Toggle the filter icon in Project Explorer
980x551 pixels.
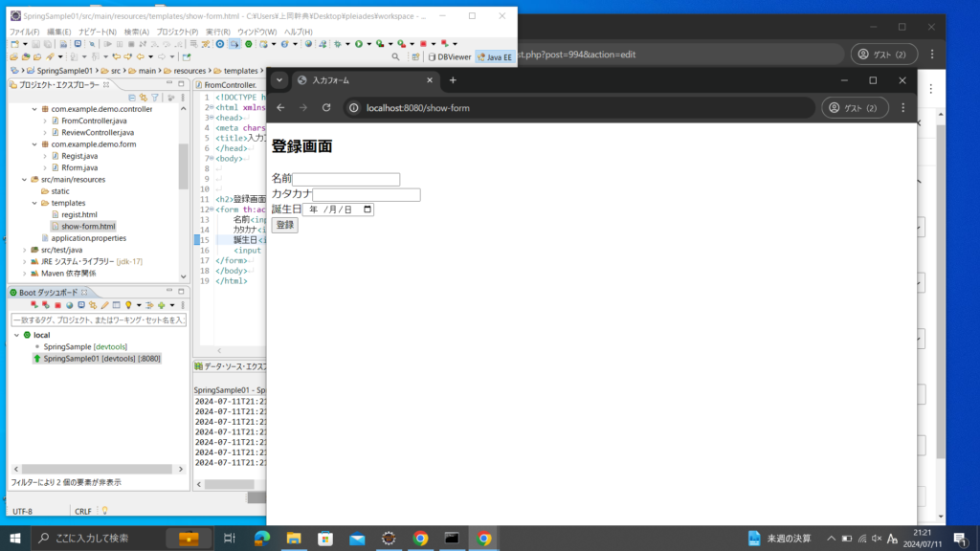(x=154, y=97)
